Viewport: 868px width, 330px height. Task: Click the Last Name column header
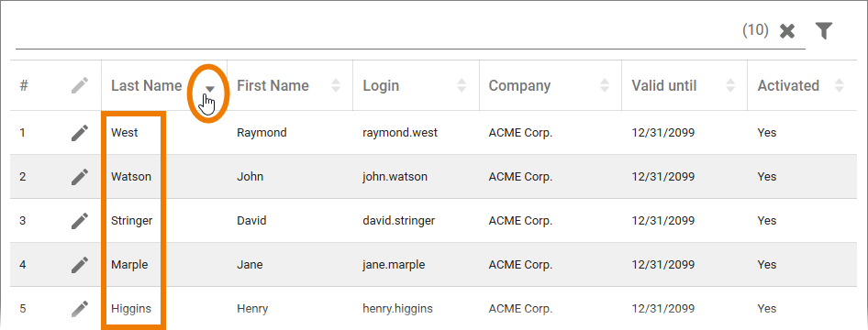(147, 85)
